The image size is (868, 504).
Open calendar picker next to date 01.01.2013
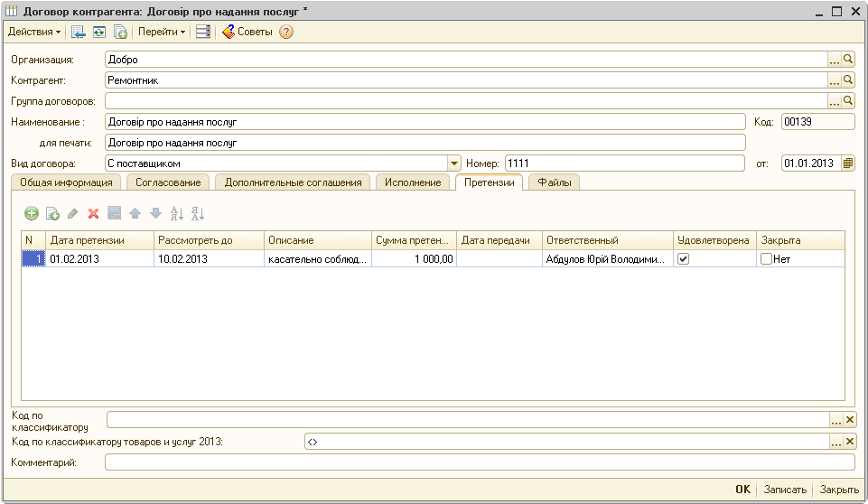pos(847,163)
